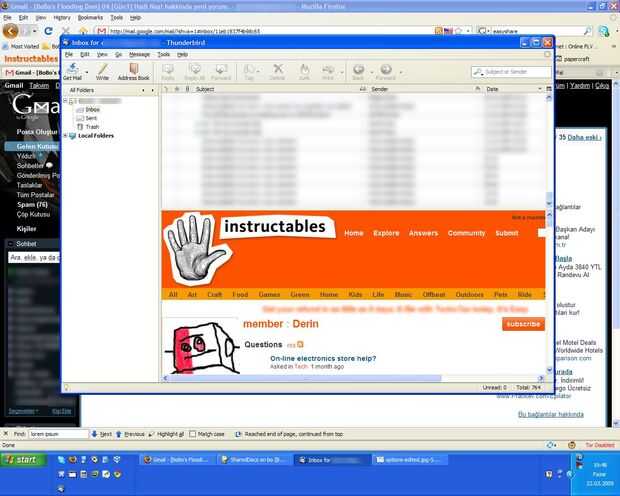
Task: Collapse the mail account tree node
Action: (x=65, y=101)
